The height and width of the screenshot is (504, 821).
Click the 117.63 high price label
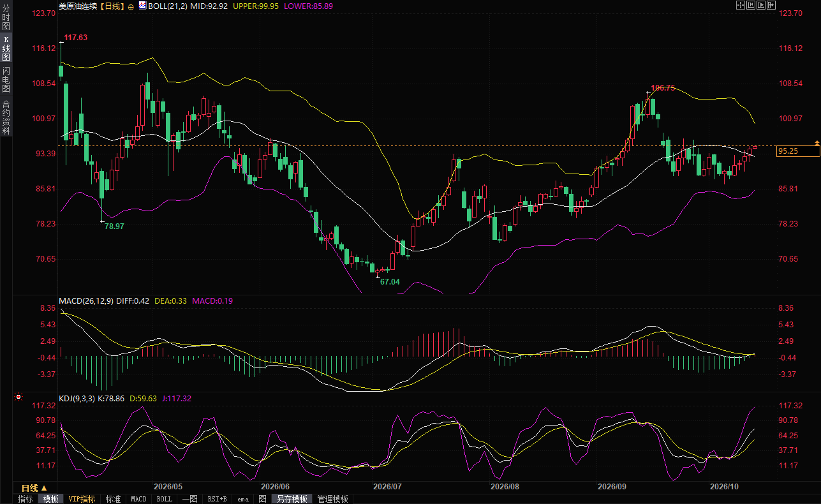point(76,38)
